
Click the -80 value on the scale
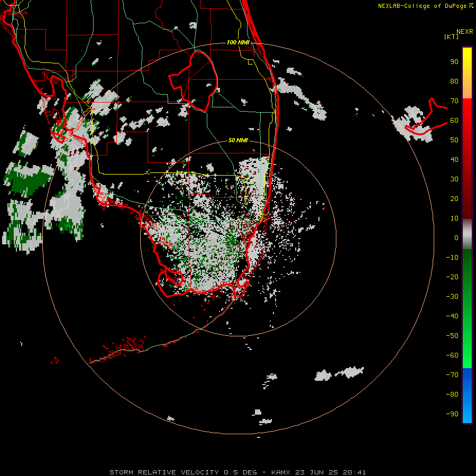pyautogui.click(x=452, y=395)
